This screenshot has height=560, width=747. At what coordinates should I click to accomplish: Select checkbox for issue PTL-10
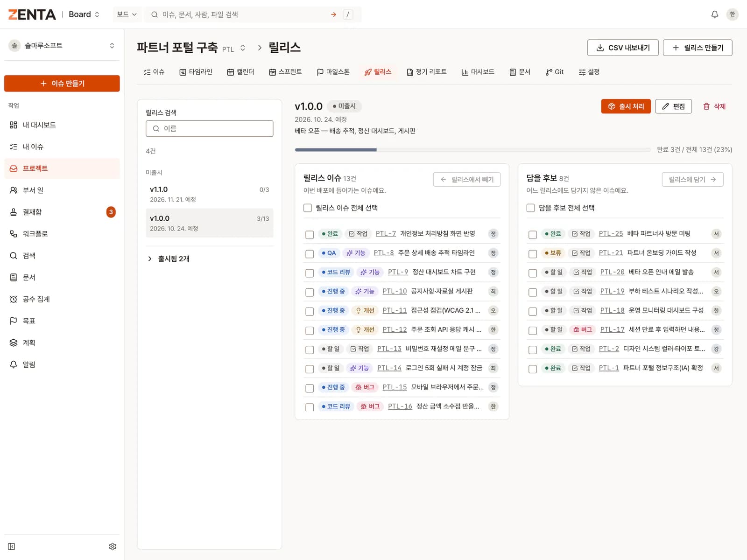click(310, 292)
